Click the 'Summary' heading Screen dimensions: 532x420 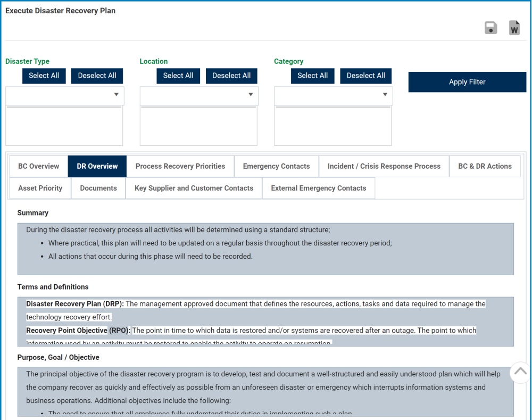point(33,213)
